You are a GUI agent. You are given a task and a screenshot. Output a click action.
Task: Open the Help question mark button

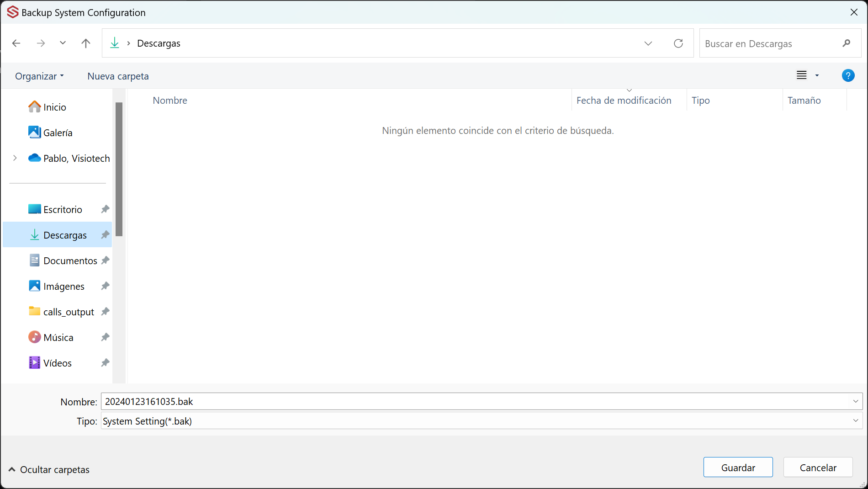click(848, 75)
